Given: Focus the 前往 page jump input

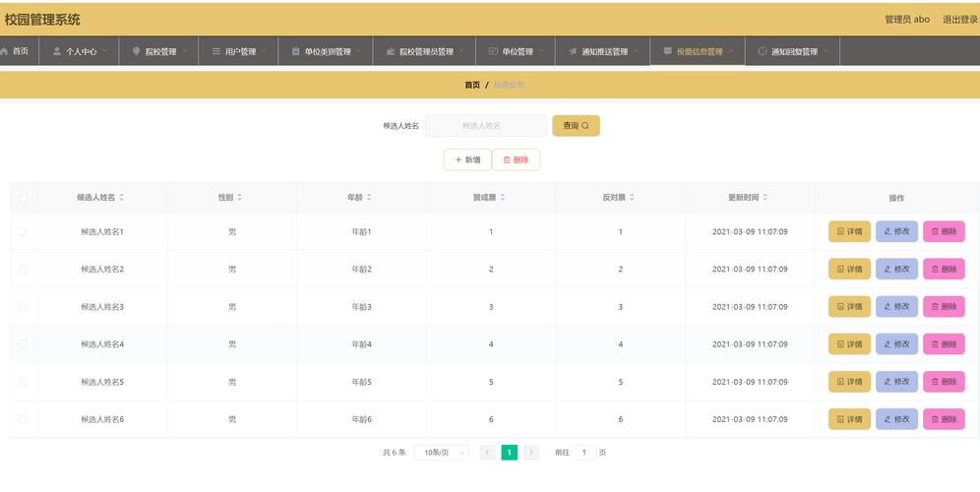Looking at the screenshot, I should pyautogui.click(x=584, y=452).
